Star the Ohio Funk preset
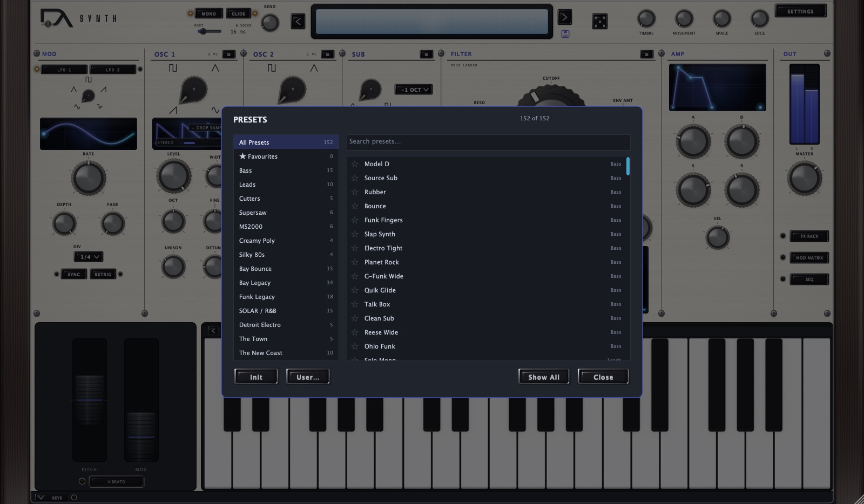This screenshot has width=864, height=504. [355, 346]
